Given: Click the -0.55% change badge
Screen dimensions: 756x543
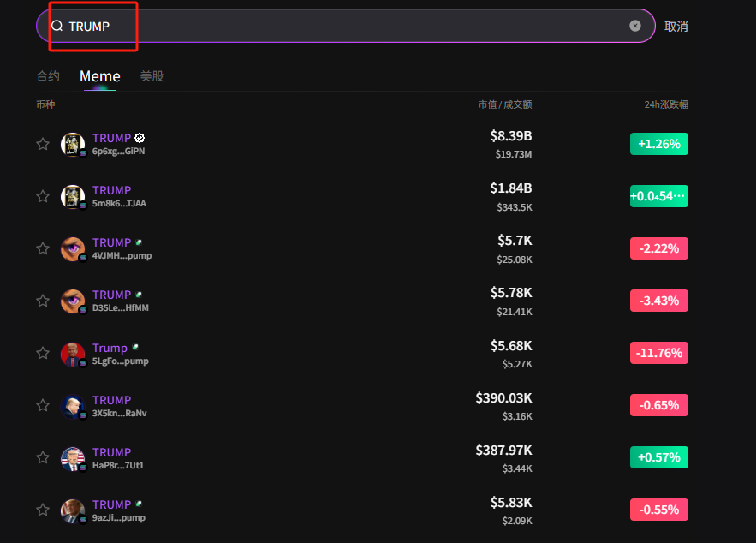Looking at the screenshot, I should [658, 510].
